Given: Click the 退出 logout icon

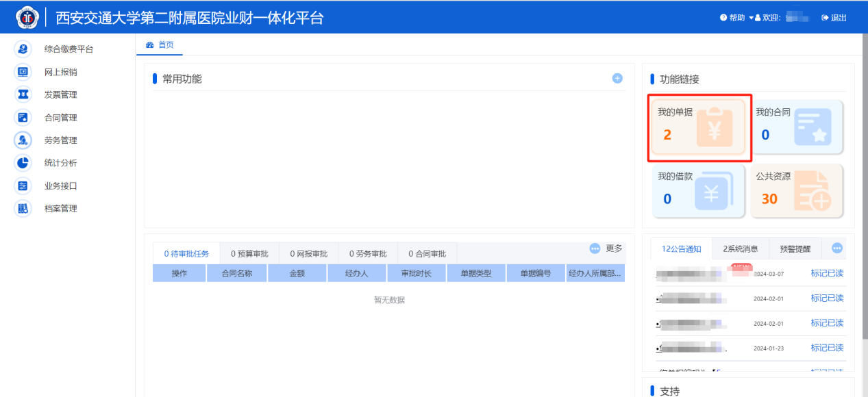Looking at the screenshot, I should 824,18.
